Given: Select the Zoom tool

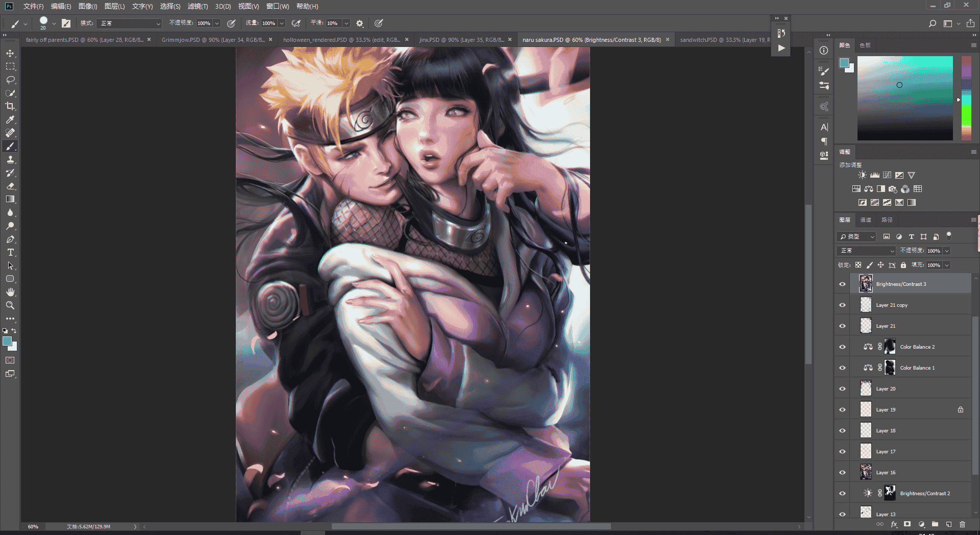Looking at the screenshot, I should (x=10, y=305).
